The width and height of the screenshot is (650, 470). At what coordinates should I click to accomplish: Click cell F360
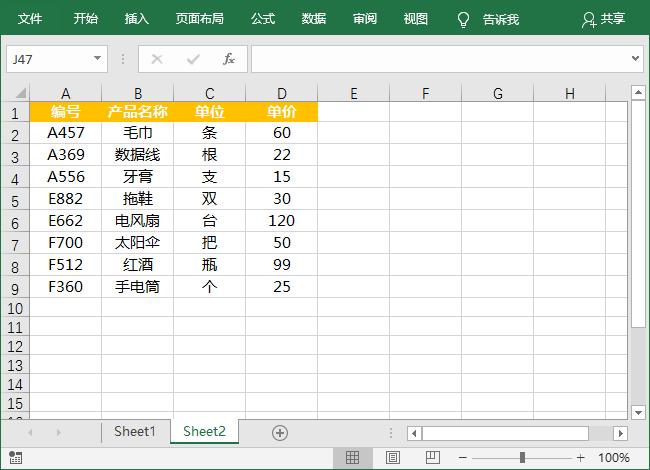click(65, 286)
